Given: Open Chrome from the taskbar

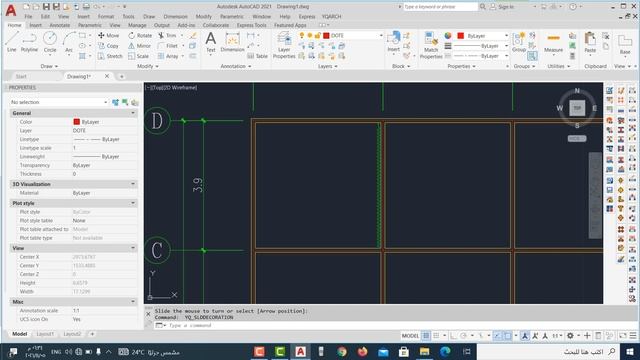Looking at the screenshot, I should pyautogui.click(x=342, y=351).
